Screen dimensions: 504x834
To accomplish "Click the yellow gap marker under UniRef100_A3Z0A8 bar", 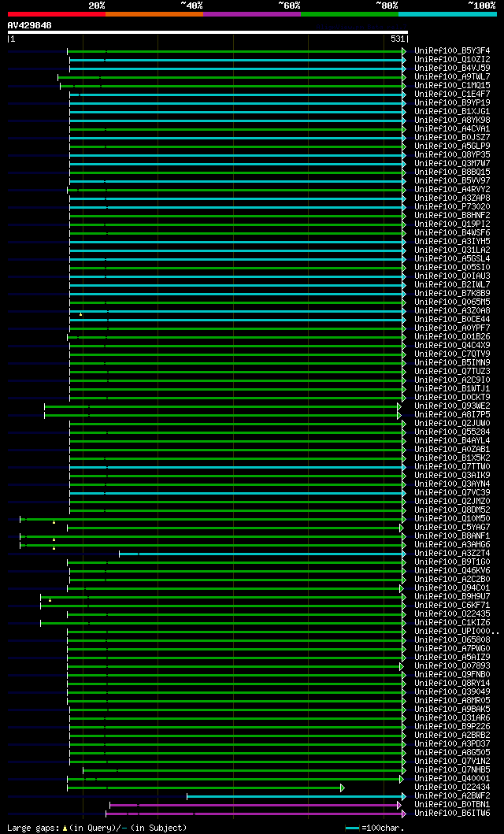I will click(81, 314).
